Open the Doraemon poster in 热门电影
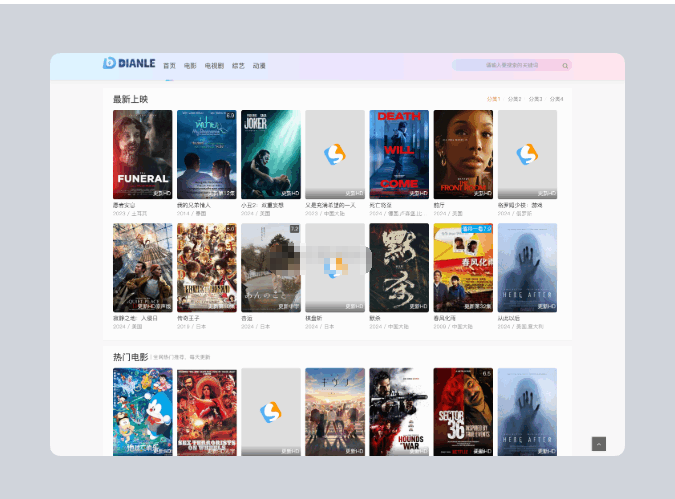 (x=142, y=412)
